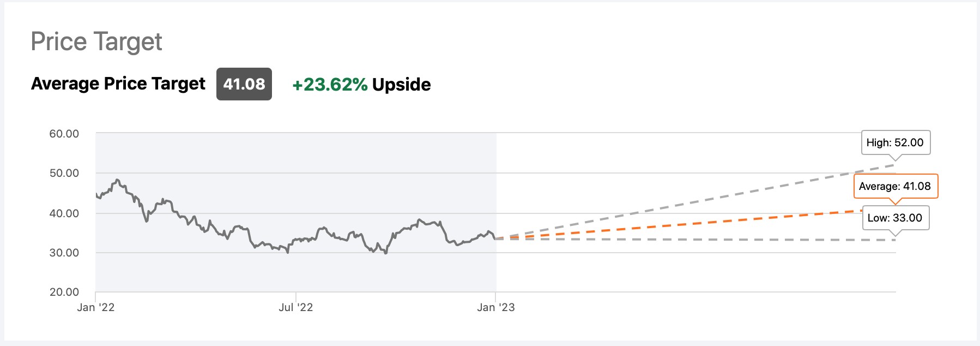Viewport: 980px width, 346px height.
Task: Select the dark 41.08 price badge
Action: 244,84
